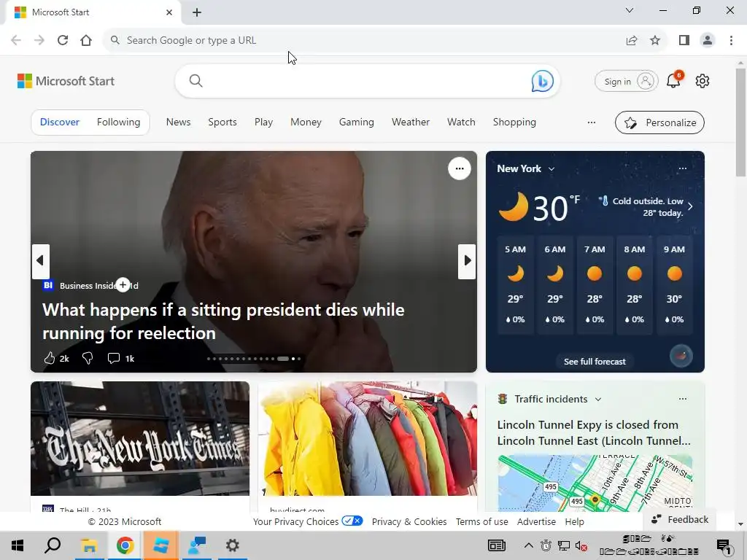Open weather card more options

683,168
